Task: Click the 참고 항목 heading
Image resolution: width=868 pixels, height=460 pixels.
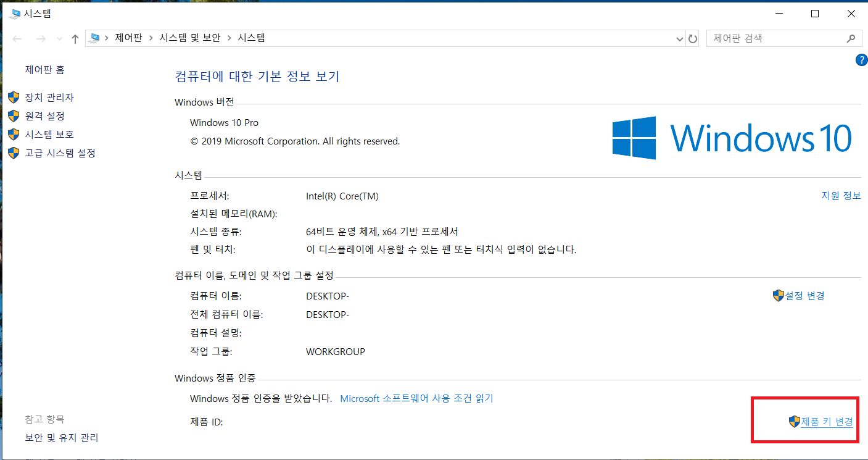Action: pyautogui.click(x=44, y=419)
